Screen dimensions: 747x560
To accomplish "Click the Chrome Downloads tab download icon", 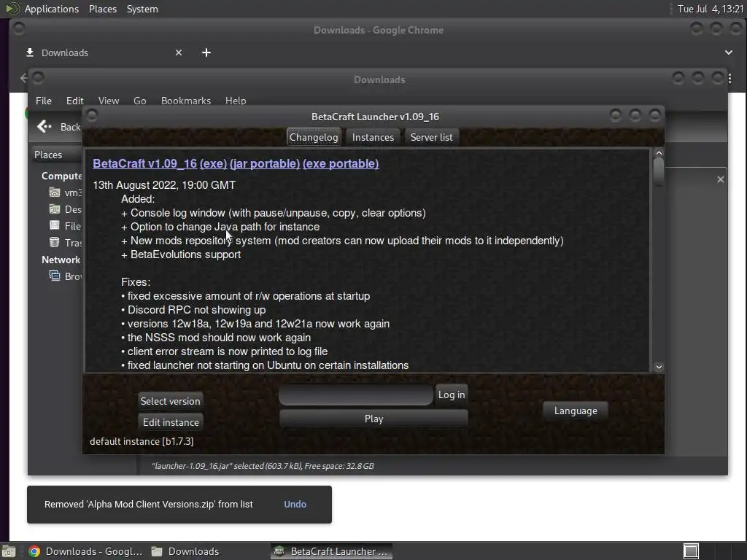I will click(29, 52).
